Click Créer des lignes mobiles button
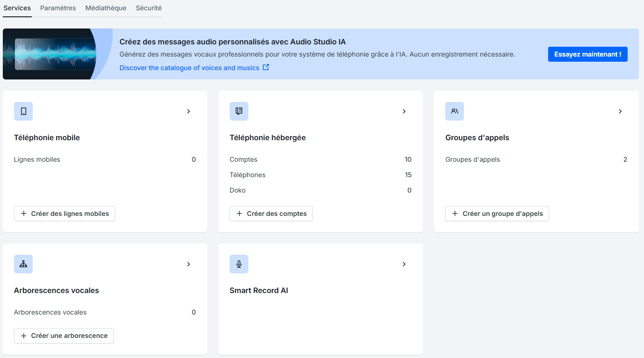The height and width of the screenshot is (358, 644). (x=65, y=214)
